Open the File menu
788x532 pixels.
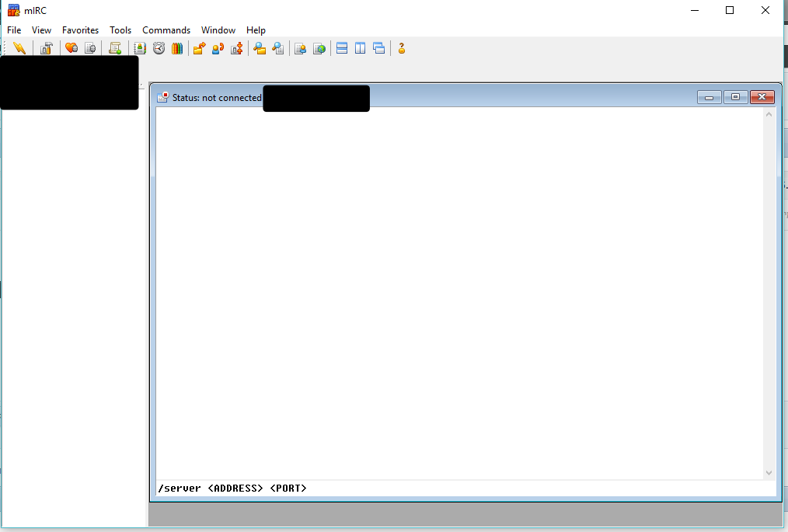pos(14,30)
